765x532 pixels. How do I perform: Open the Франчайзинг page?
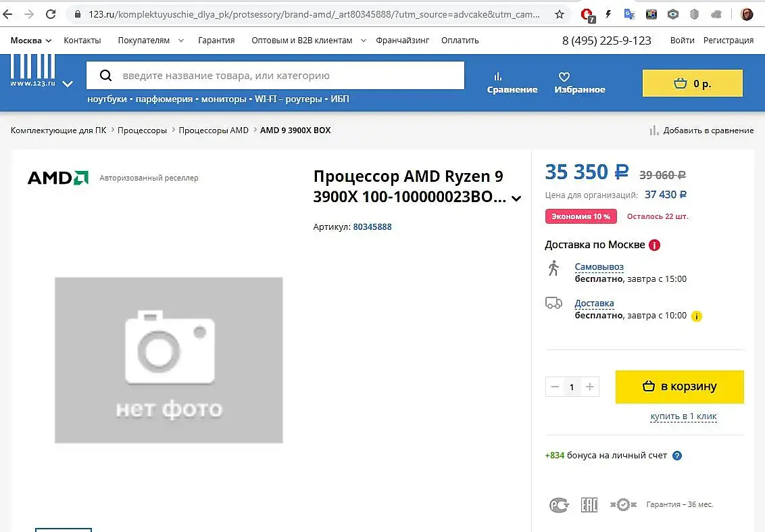pos(403,41)
